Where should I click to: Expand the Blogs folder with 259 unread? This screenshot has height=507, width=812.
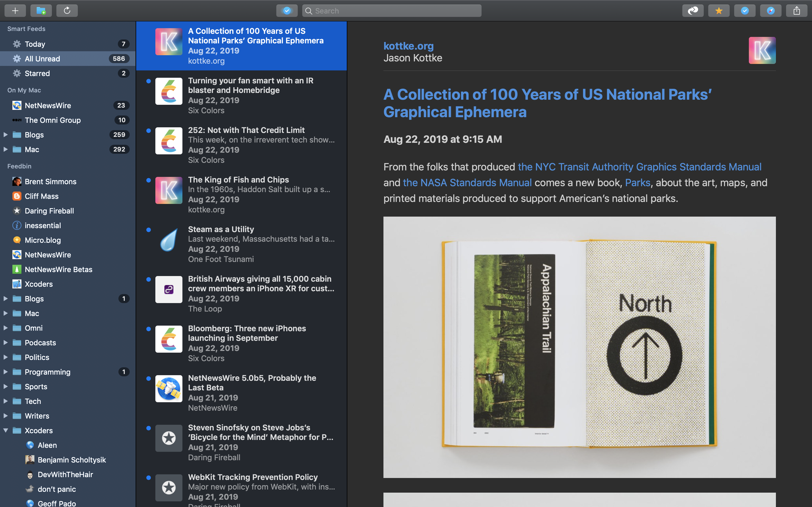(5, 134)
